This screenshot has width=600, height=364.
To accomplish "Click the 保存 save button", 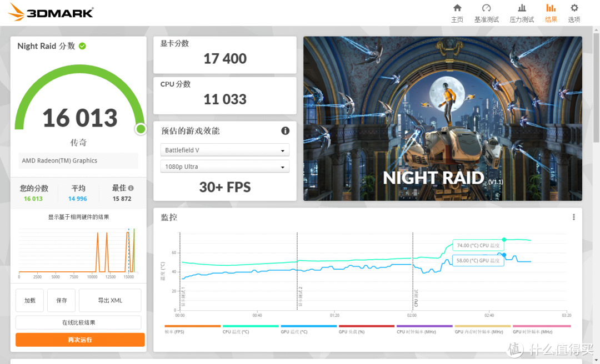I will coord(61,300).
